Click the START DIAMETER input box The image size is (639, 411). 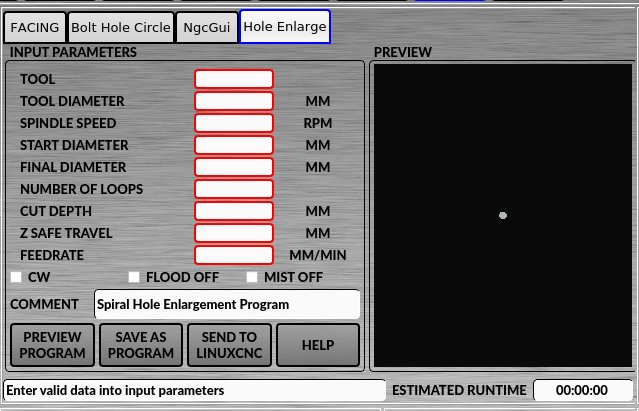click(234, 145)
